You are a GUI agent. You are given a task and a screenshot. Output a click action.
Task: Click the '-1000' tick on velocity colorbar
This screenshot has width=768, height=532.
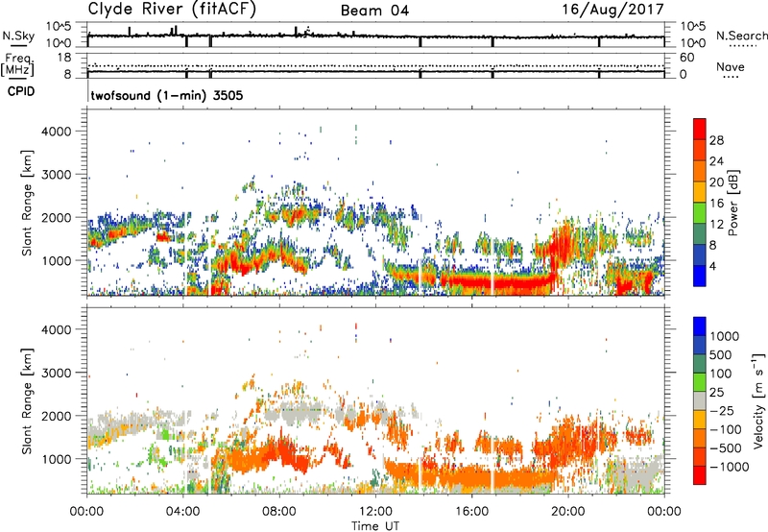729,467
